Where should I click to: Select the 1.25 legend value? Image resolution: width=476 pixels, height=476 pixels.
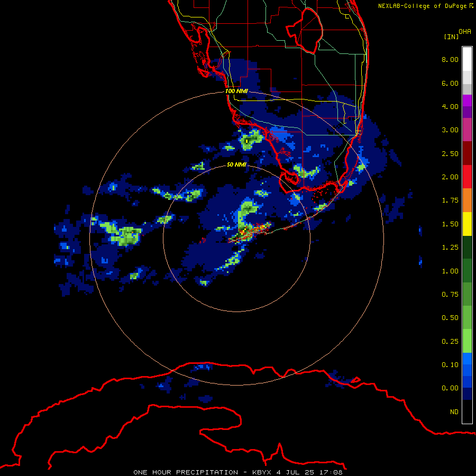coord(450,248)
